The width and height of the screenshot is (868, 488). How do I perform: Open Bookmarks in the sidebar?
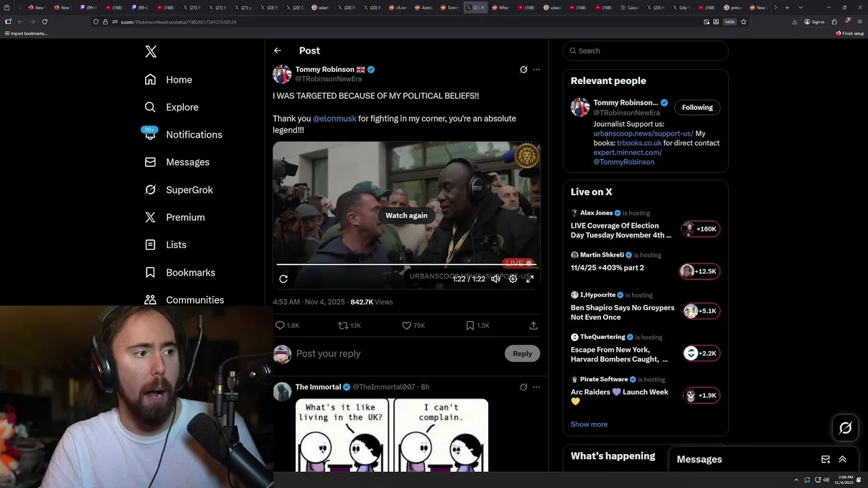click(180, 272)
